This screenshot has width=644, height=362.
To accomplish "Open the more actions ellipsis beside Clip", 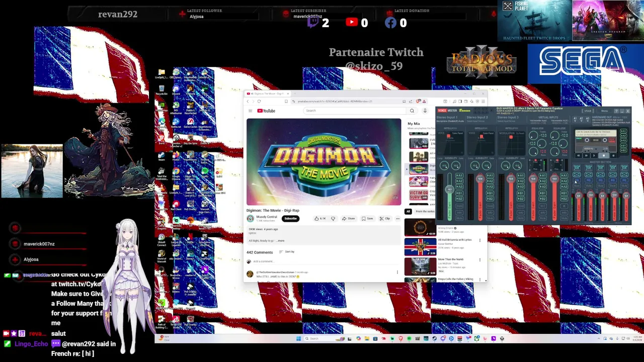I will [x=397, y=219].
